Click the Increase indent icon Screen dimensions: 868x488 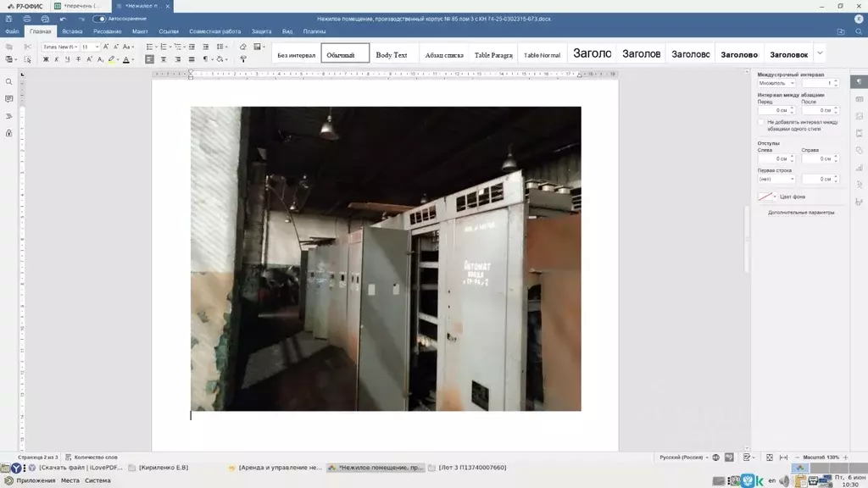point(205,47)
